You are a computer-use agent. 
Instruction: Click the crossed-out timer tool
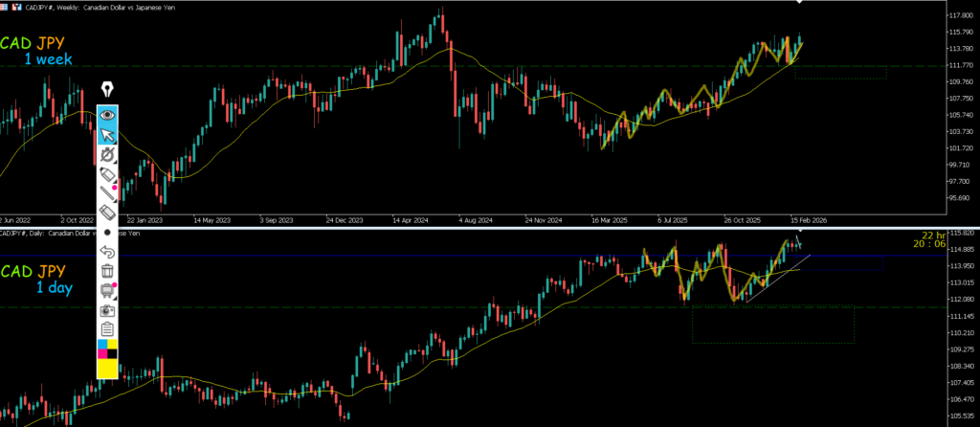coord(107,154)
